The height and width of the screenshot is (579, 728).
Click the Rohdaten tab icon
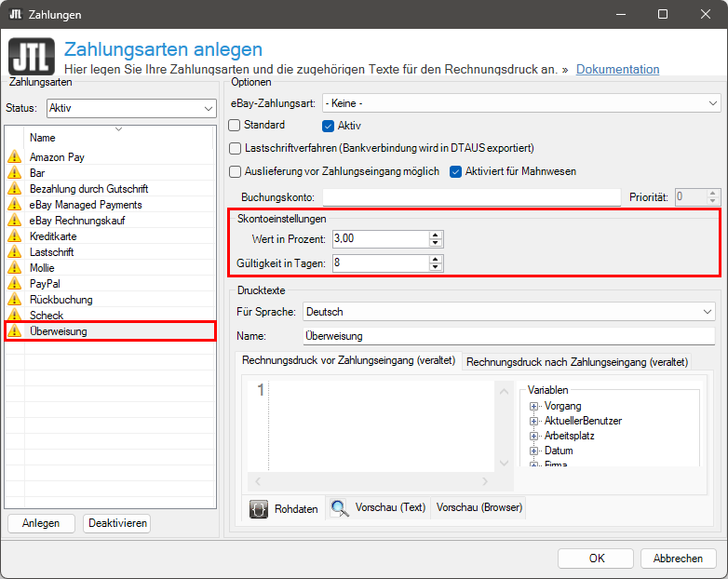pyautogui.click(x=260, y=509)
